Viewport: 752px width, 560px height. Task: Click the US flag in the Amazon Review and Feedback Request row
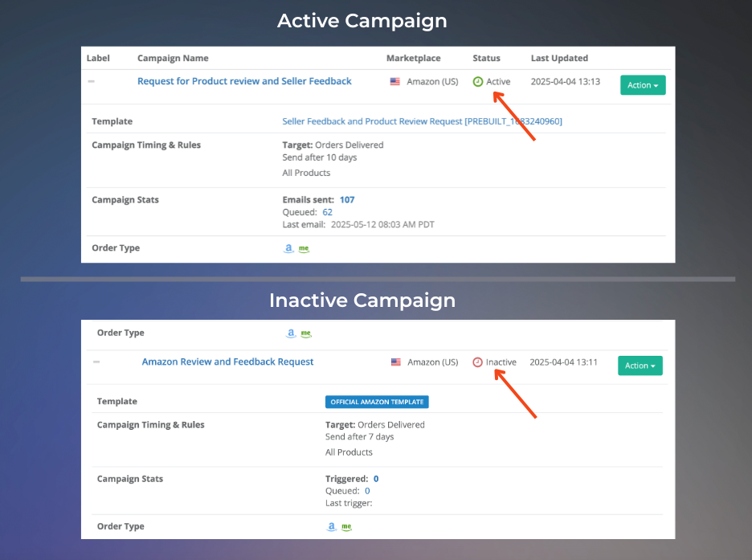[395, 362]
